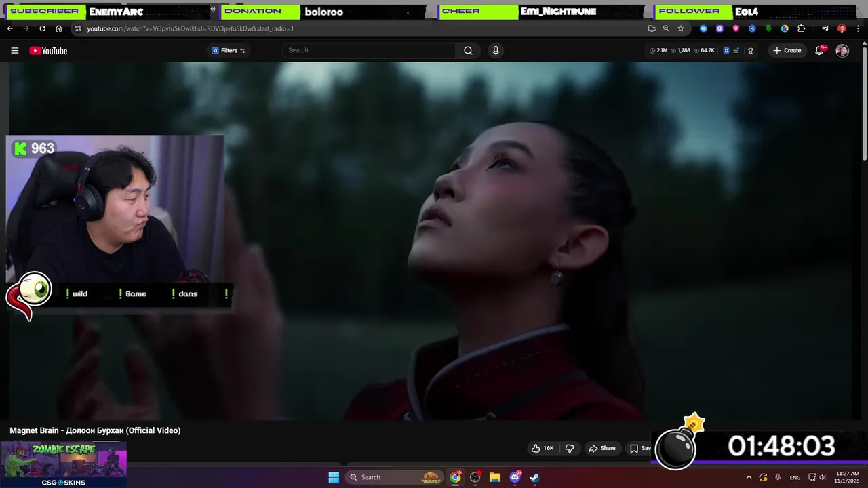
Task: Open the browser three-dot menu
Action: [858, 28]
